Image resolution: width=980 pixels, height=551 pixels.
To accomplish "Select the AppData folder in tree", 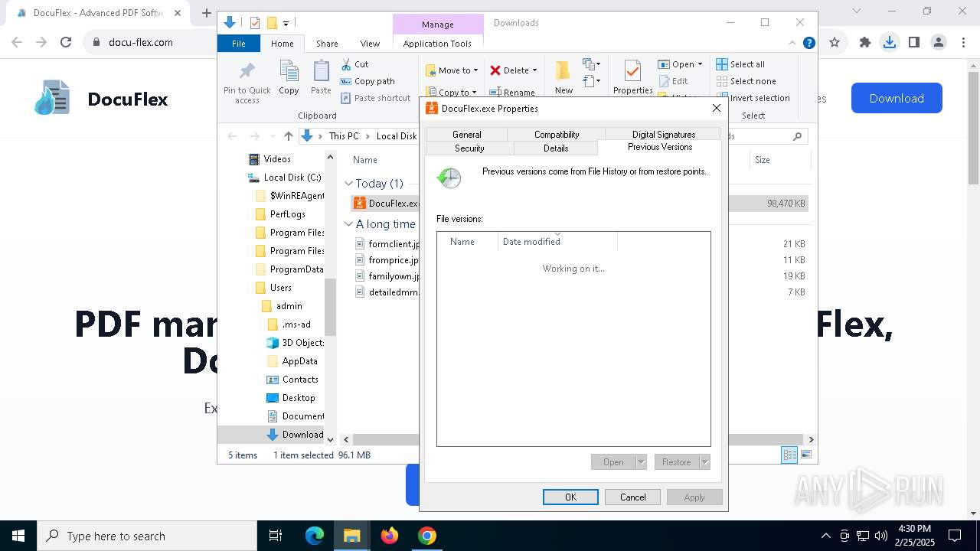I will tap(299, 361).
